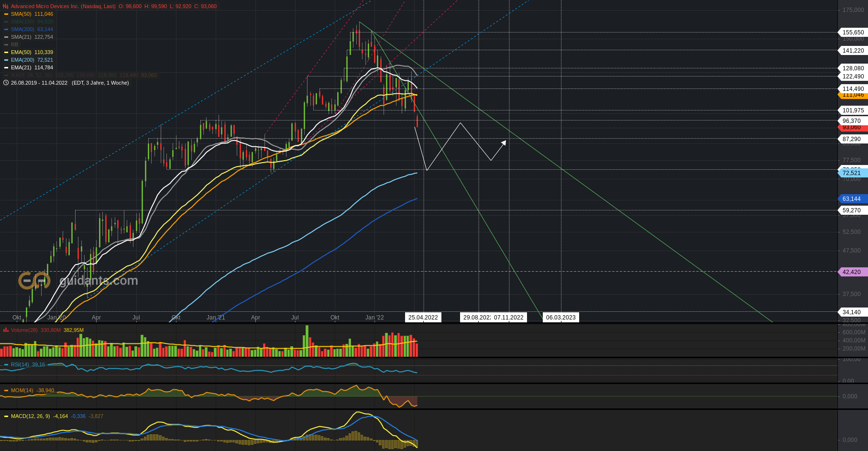
Task: Click the yellow EMA(50) color marker
Action: pos(6,53)
